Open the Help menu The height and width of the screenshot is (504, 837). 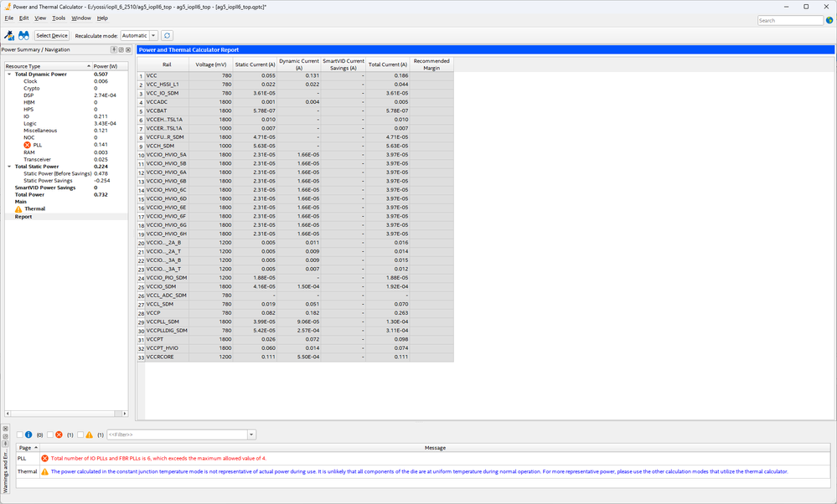102,18
